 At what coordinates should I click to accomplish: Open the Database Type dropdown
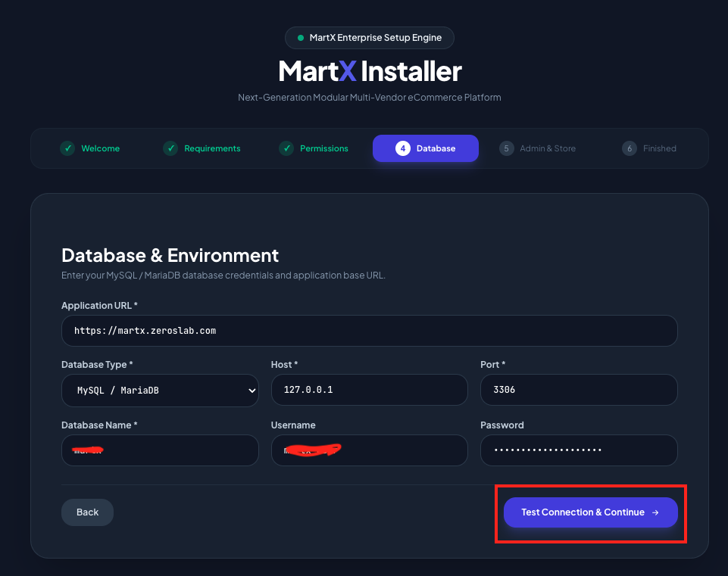tap(160, 391)
